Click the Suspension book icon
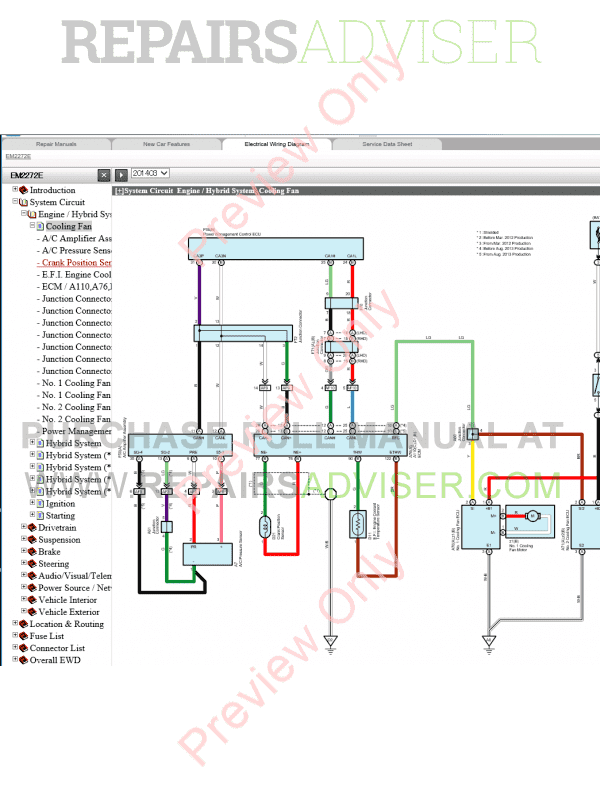Screen dimensions: 600x800 click(32, 540)
